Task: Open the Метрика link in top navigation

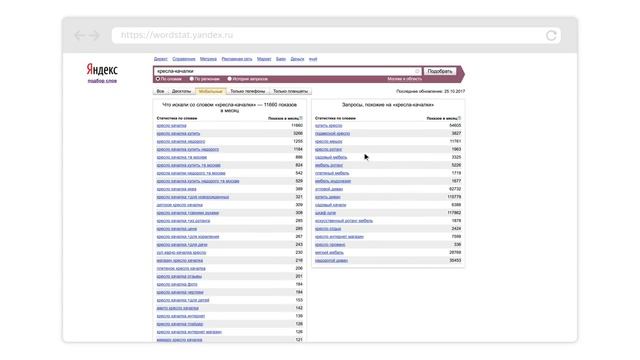Action: pyautogui.click(x=208, y=59)
